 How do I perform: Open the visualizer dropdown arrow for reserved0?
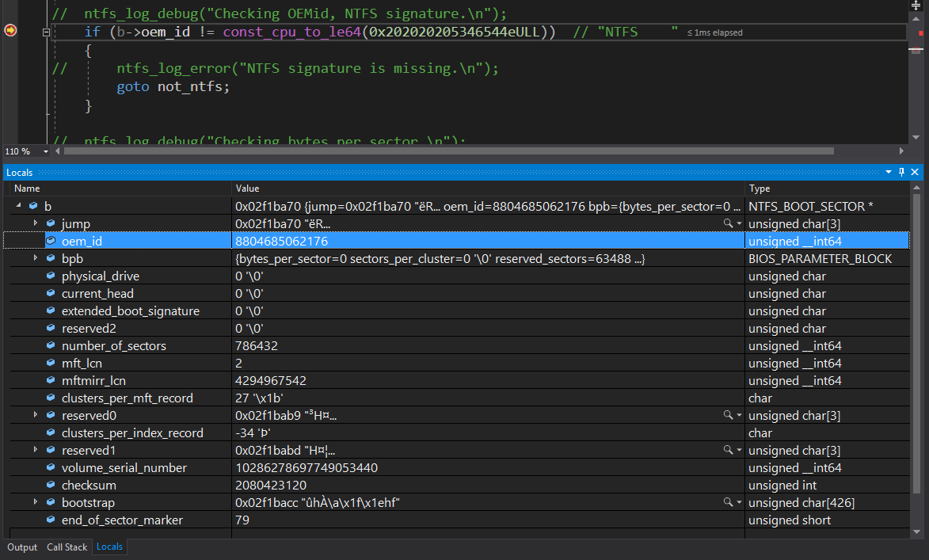[x=739, y=415]
